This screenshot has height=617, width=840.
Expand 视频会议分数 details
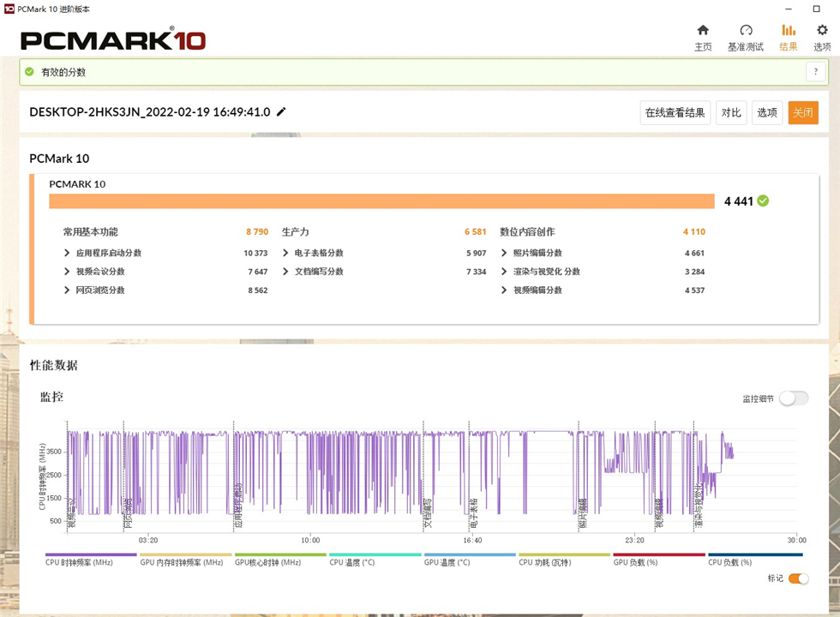point(68,272)
